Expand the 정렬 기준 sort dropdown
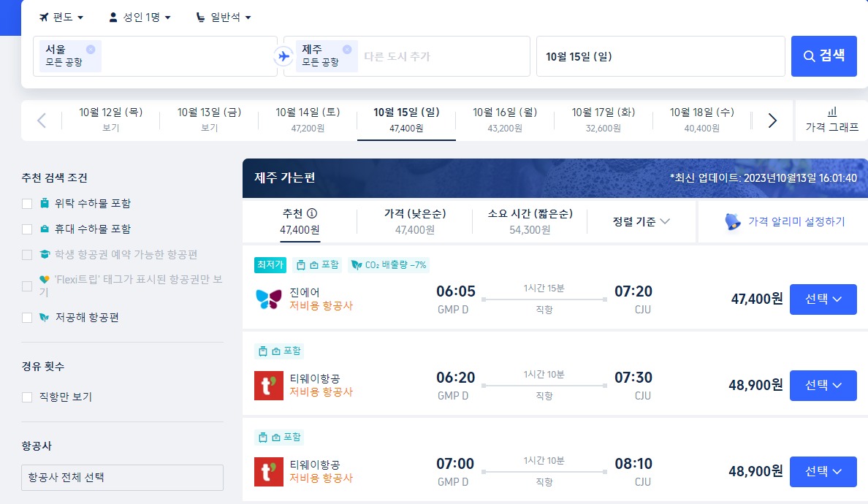Screen dimensions: 868x504 (641, 221)
